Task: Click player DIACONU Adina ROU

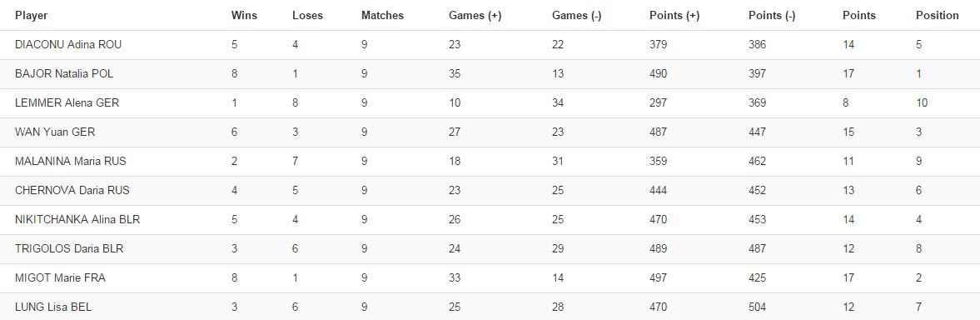Action: click(x=68, y=44)
